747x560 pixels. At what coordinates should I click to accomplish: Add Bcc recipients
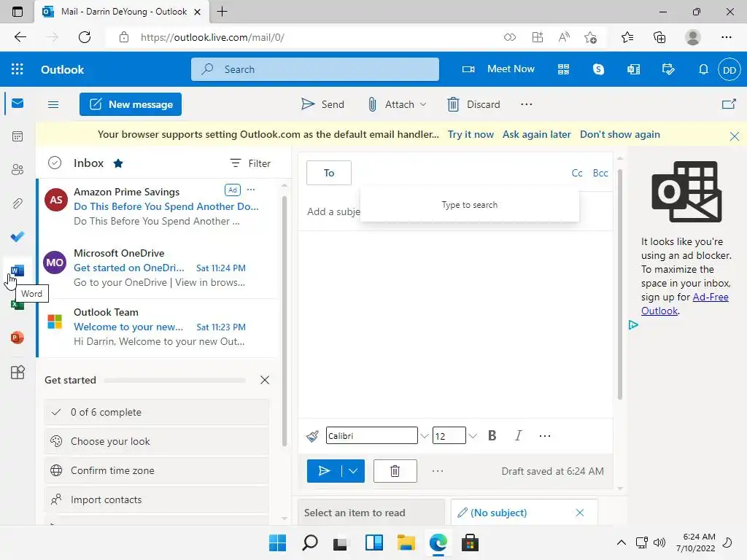click(600, 173)
